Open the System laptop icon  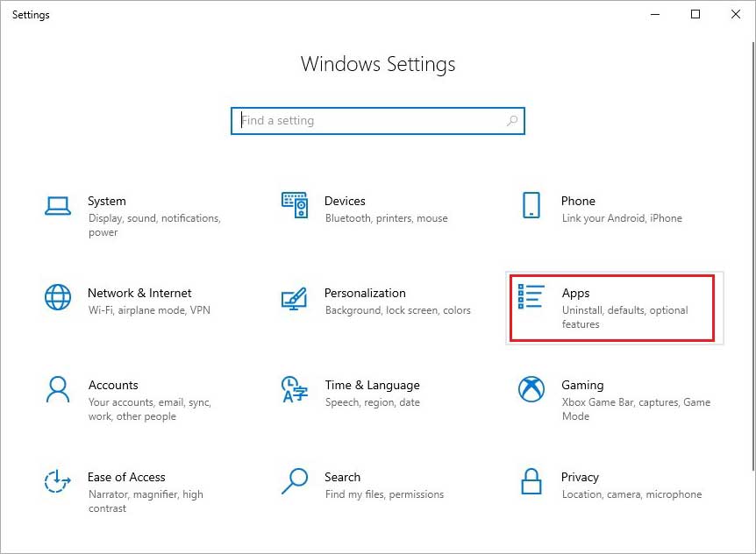tap(58, 206)
